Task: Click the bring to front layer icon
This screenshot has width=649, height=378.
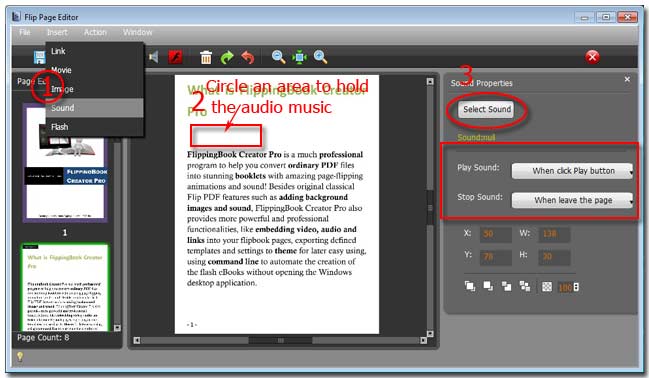Action: (x=470, y=287)
